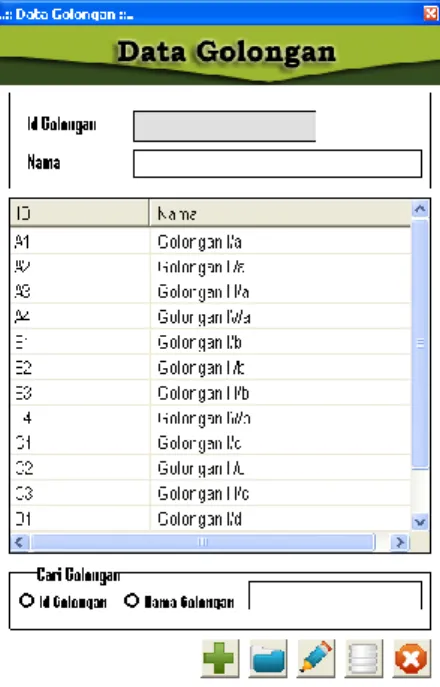Viewport: 440px width, 687px height.
Task: Click the table's scroll down arrow
Action: pos(420,522)
